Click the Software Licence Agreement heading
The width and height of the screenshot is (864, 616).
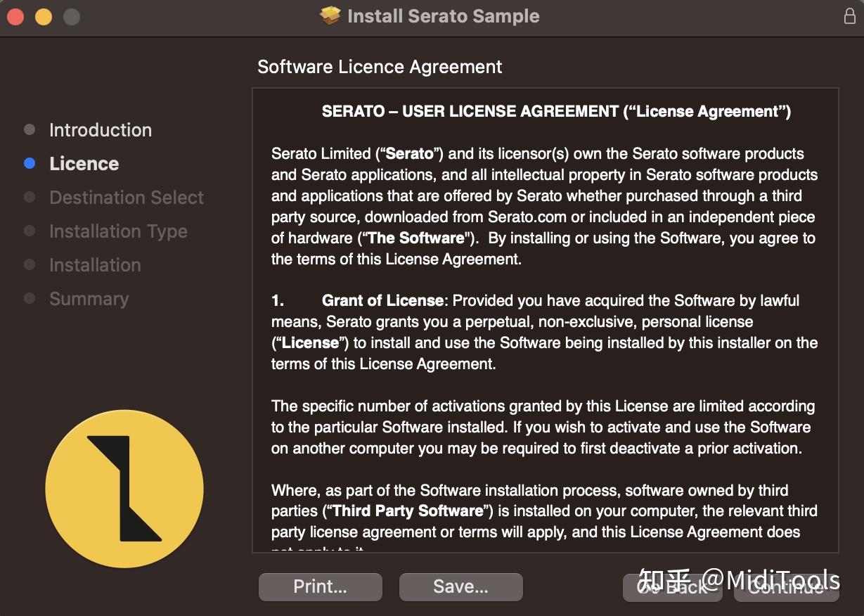coord(380,66)
